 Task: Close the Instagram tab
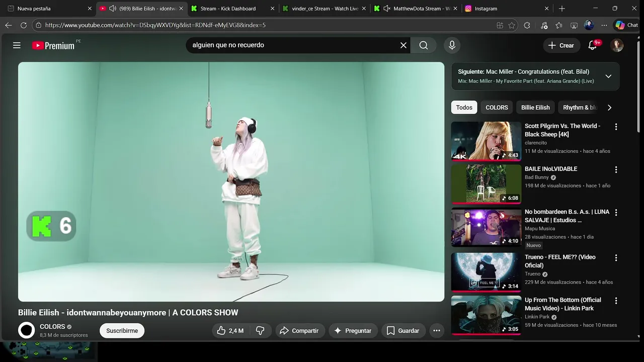[547, 9]
